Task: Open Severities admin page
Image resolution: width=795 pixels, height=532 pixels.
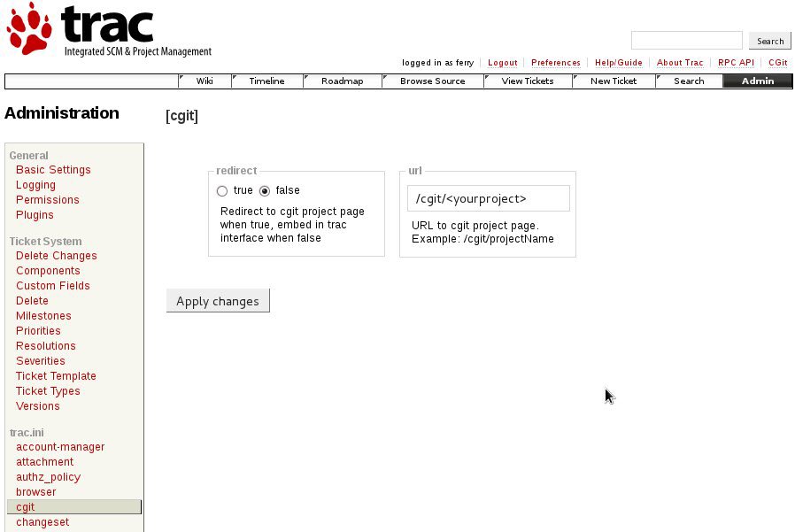Action: tap(41, 361)
